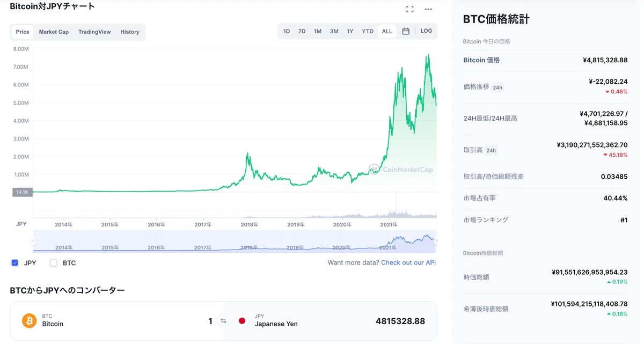Switch to the TradingView tab

click(x=94, y=32)
